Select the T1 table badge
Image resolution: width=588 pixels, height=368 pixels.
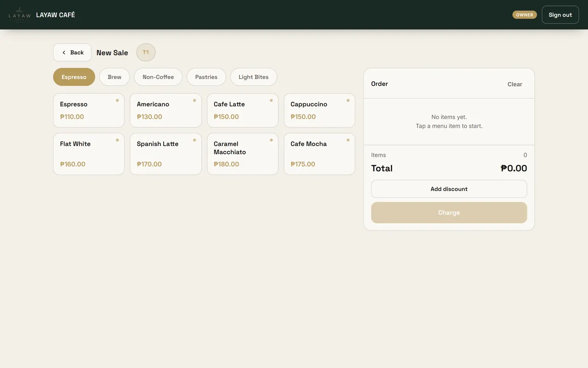(x=146, y=52)
